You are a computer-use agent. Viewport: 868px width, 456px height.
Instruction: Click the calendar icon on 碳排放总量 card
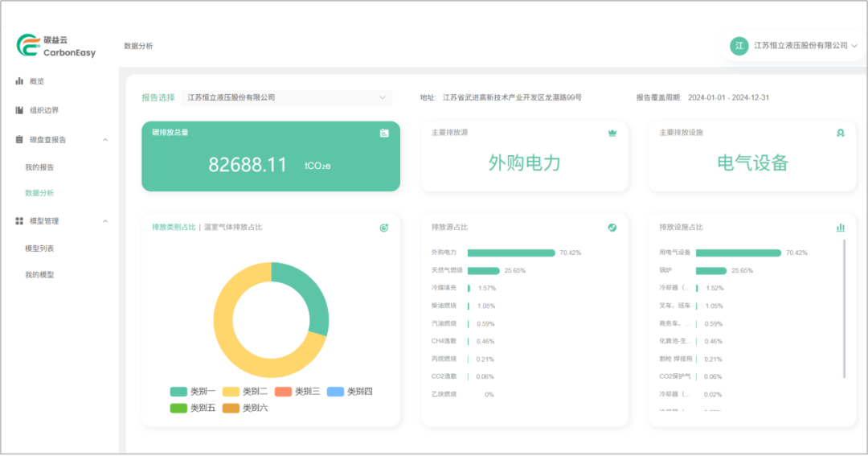pos(384,133)
